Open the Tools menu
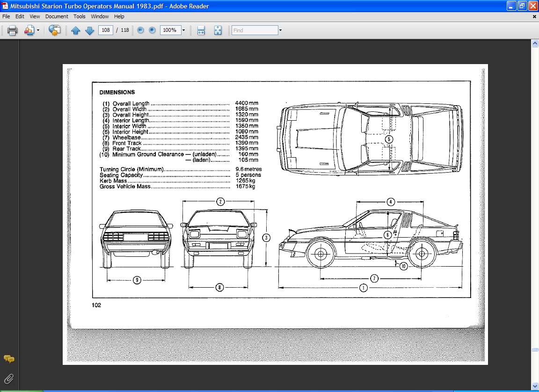Screen dimensions: 539x392 tap(79, 16)
